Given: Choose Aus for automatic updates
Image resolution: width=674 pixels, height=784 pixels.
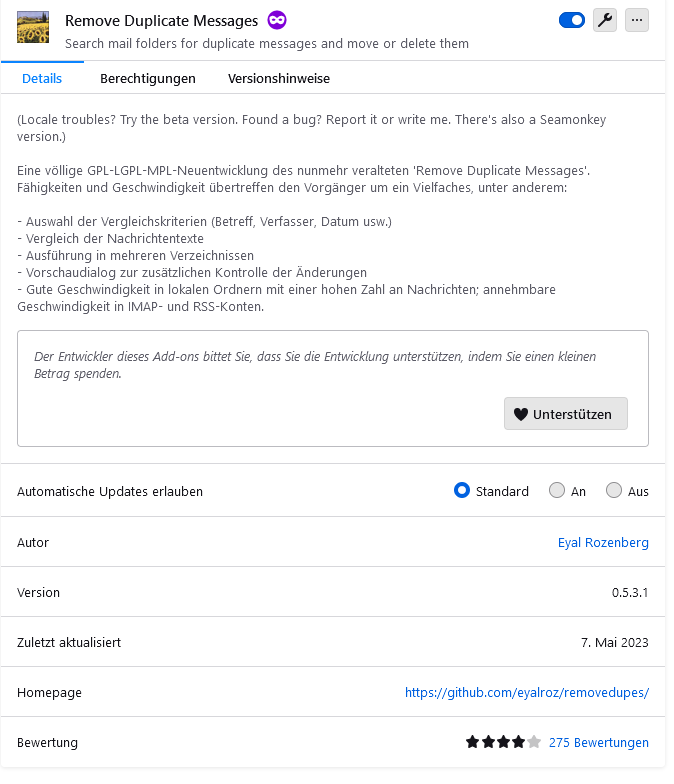Looking at the screenshot, I should click(614, 491).
